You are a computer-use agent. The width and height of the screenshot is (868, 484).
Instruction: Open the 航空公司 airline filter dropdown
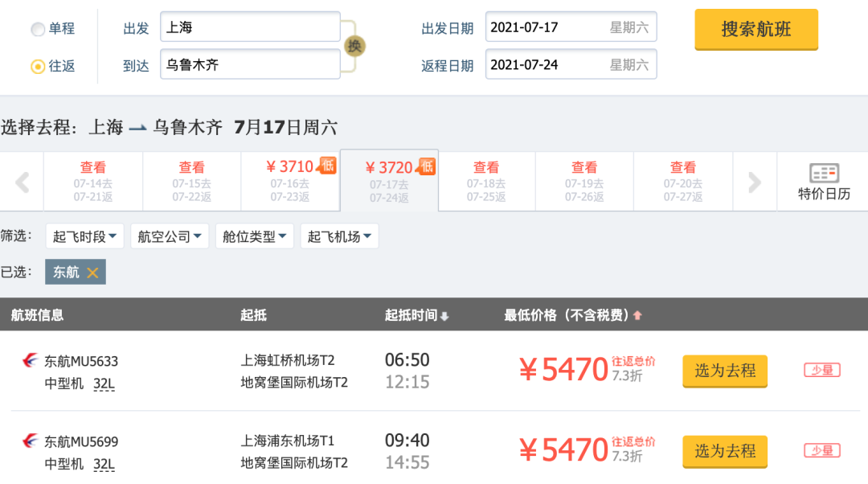(170, 236)
